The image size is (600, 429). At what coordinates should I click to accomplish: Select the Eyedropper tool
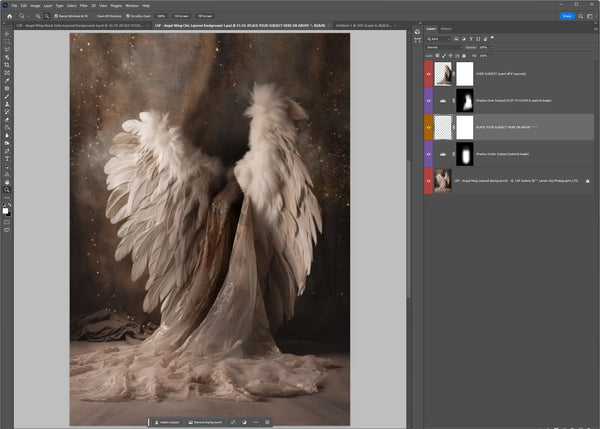7,78
